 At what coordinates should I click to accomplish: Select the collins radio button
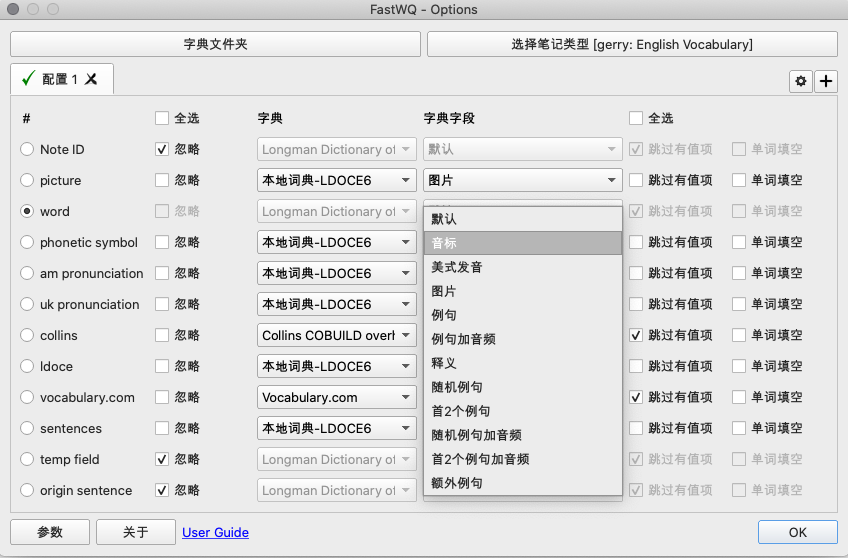pyautogui.click(x=27, y=335)
